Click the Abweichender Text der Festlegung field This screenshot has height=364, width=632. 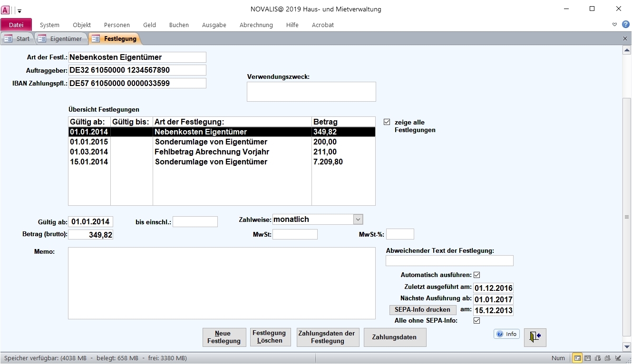(449, 260)
